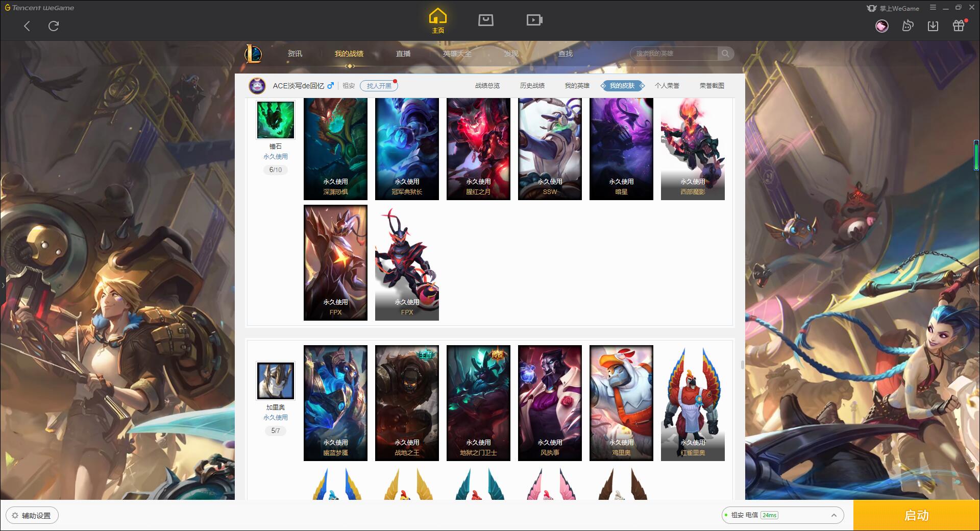Click 永久使用 under 锤石
This screenshot has height=531, width=980.
tap(276, 157)
